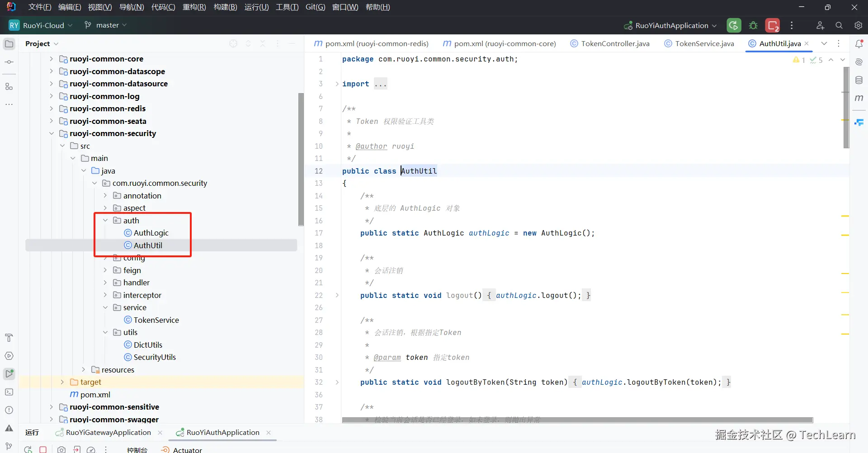Open the AI Assistant tool window
This screenshot has height=453, width=868.
(859, 62)
